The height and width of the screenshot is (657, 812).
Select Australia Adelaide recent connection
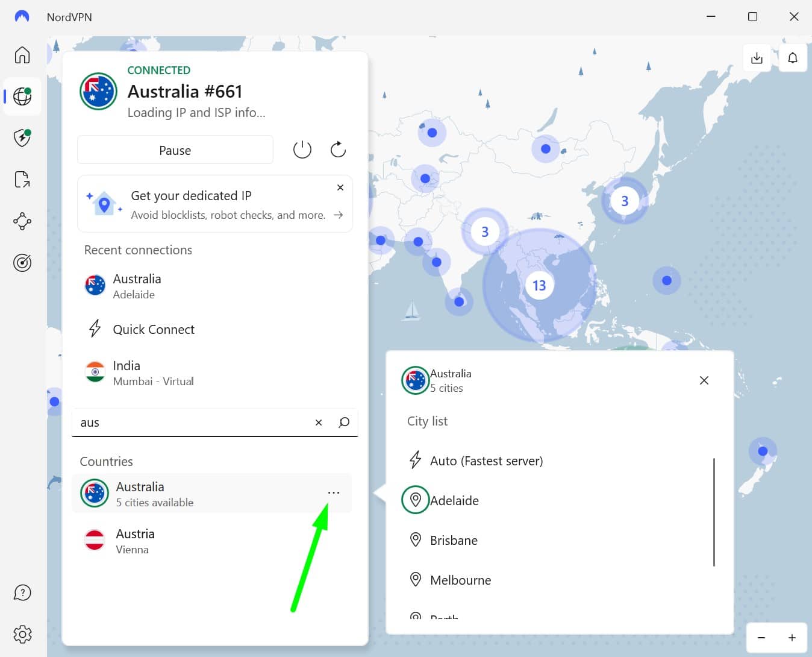(214, 286)
